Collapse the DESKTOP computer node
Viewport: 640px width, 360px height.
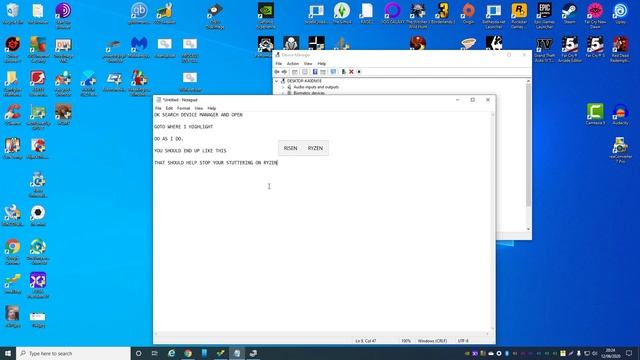[277, 81]
